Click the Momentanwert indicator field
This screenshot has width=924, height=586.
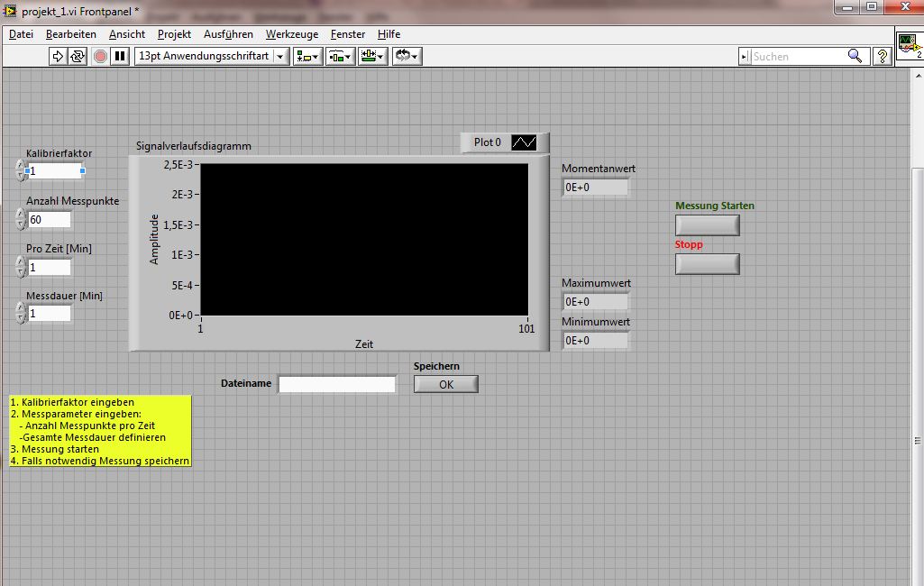tap(595, 188)
